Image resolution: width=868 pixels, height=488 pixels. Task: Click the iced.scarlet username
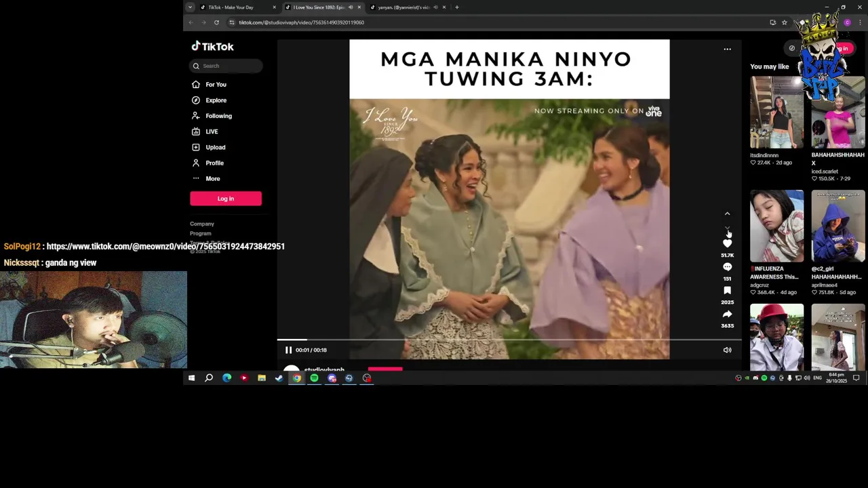pyautogui.click(x=825, y=171)
